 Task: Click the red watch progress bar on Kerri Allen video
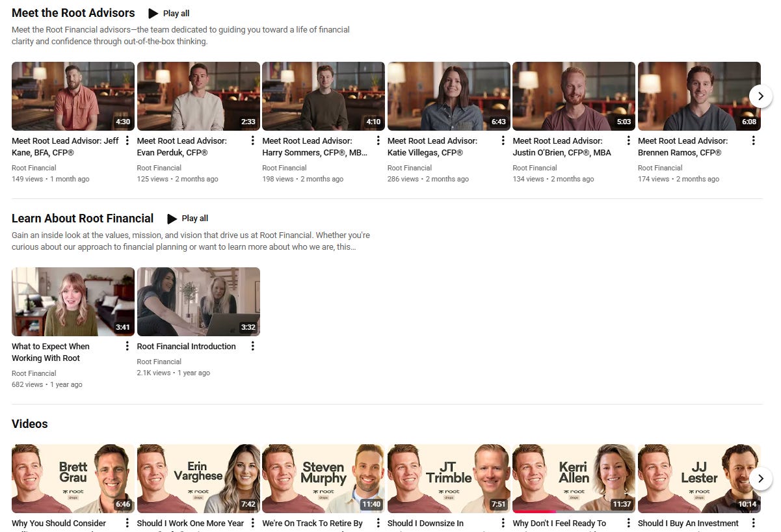coord(534,512)
